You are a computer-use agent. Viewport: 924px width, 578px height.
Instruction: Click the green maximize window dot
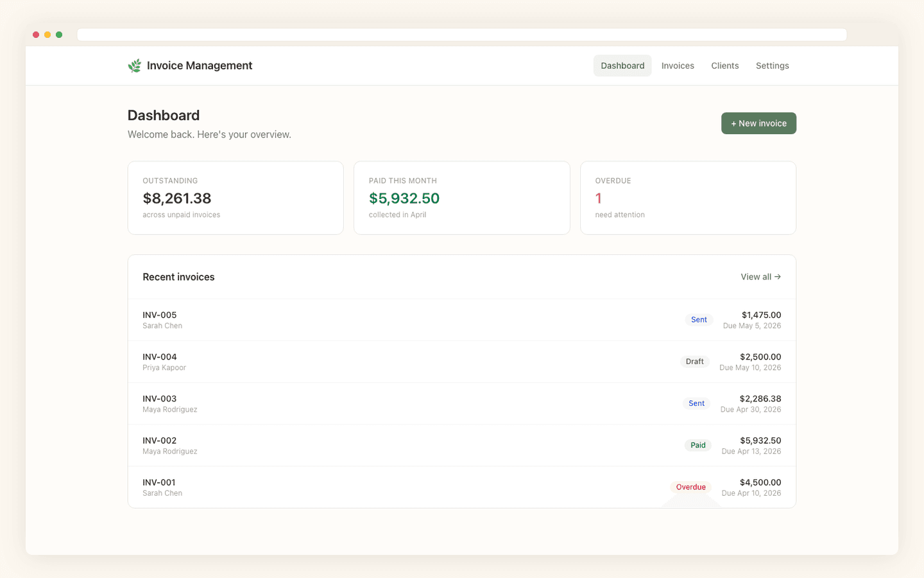pos(59,35)
